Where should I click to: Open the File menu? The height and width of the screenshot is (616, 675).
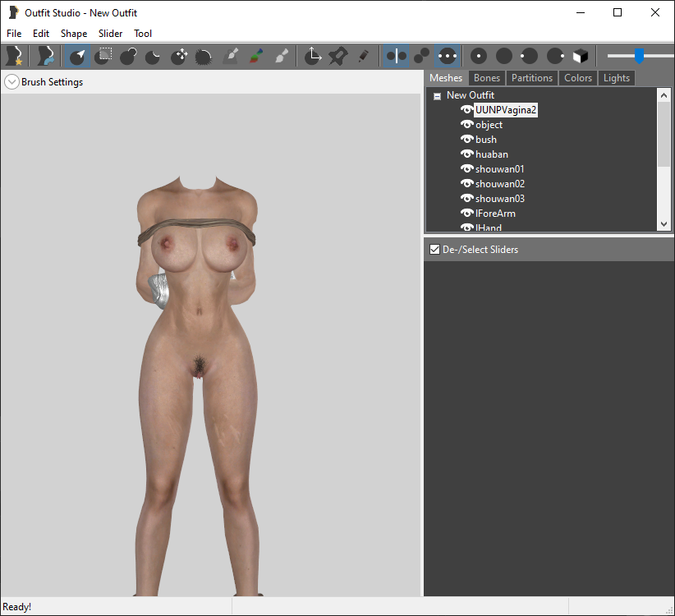pyautogui.click(x=14, y=34)
